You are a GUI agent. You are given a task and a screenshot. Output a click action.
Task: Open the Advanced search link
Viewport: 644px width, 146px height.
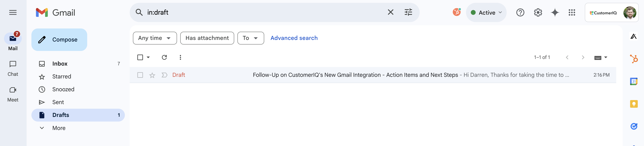pos(294,38)
